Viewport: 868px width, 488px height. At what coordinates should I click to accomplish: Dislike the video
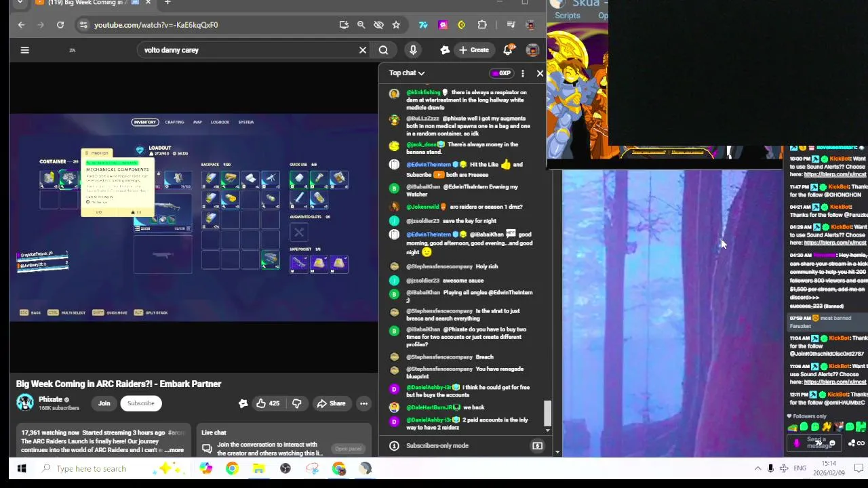pos(296,403)
